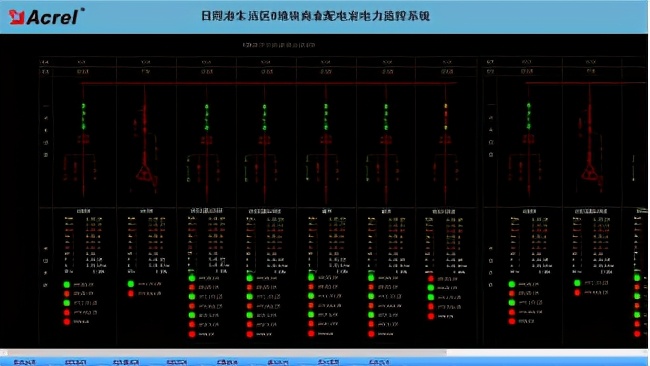Click the red main busbar line in the left panel

269,83
